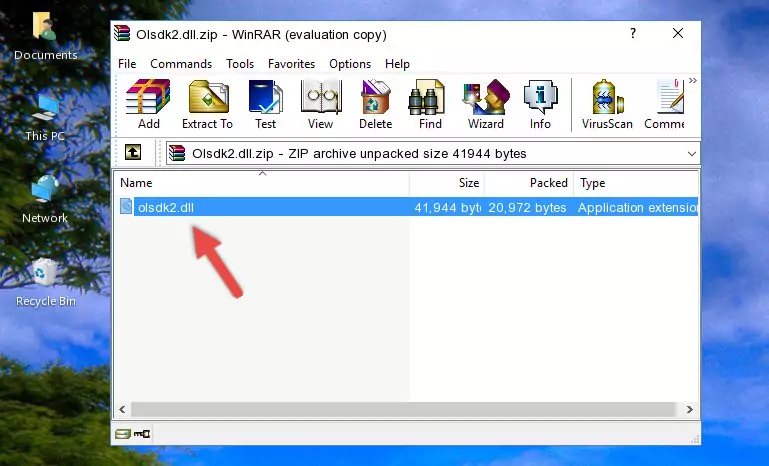
Task: Click the Application extension type cell
Action: click(638, 207)
